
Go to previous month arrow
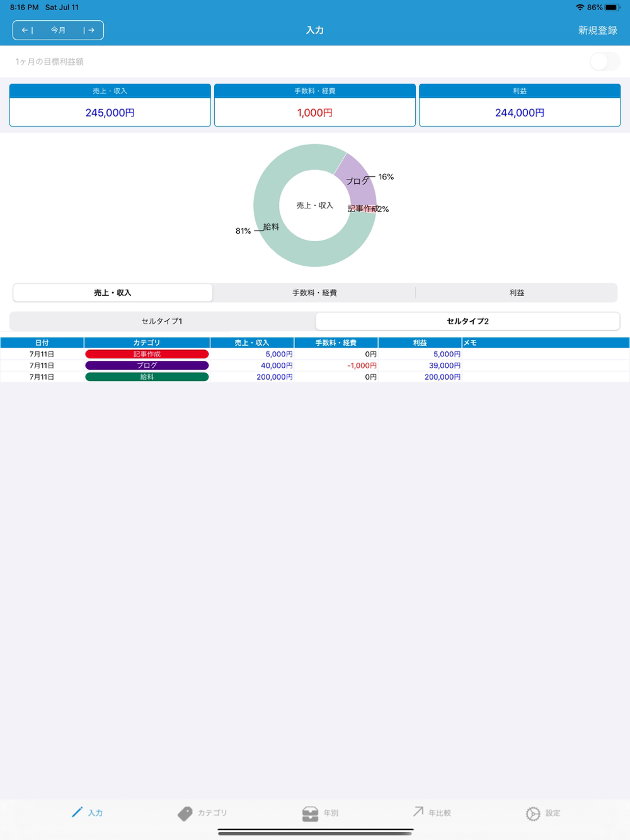click(x=26, y=30)
